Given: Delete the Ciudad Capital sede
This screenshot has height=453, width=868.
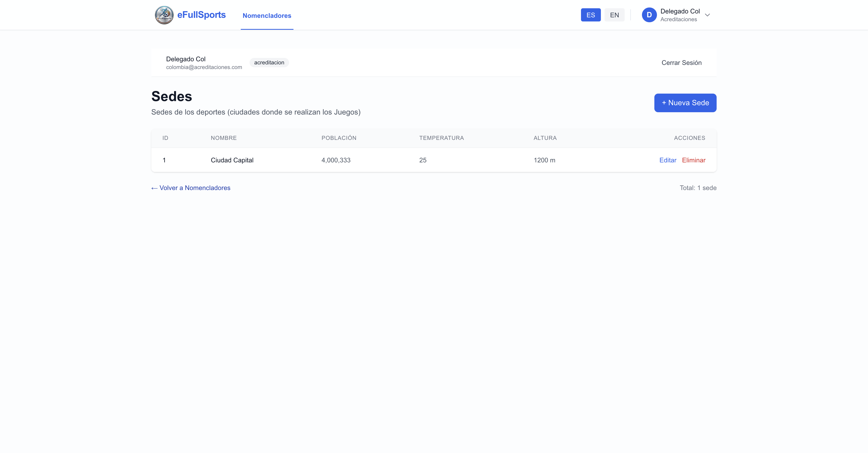Looking at the screenshot, I should [x=693, y=160].
